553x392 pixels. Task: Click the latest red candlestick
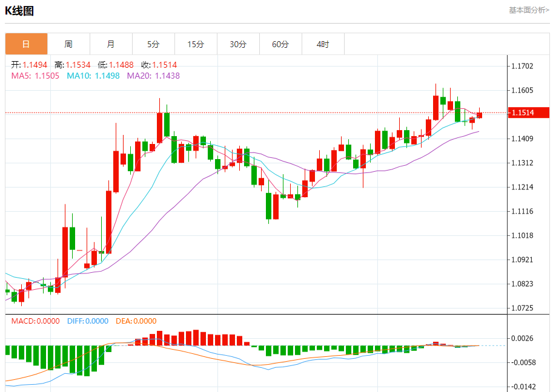(479, 115)
